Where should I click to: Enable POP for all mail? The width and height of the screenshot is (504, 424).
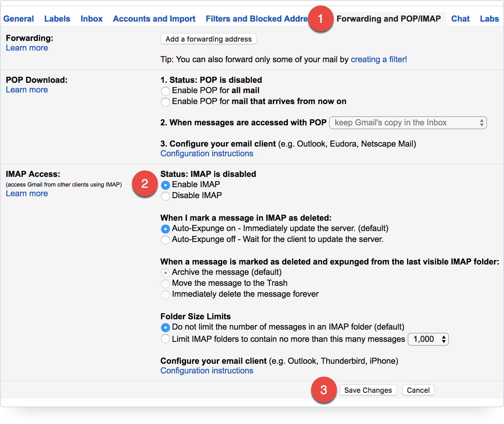(165, 91)
